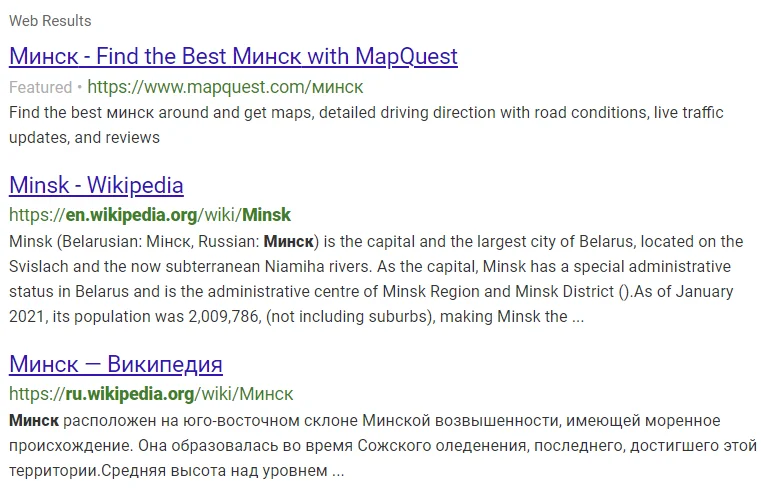
Task: Click bold "Minsk" at end of English URL
Action: click(267, 215)
